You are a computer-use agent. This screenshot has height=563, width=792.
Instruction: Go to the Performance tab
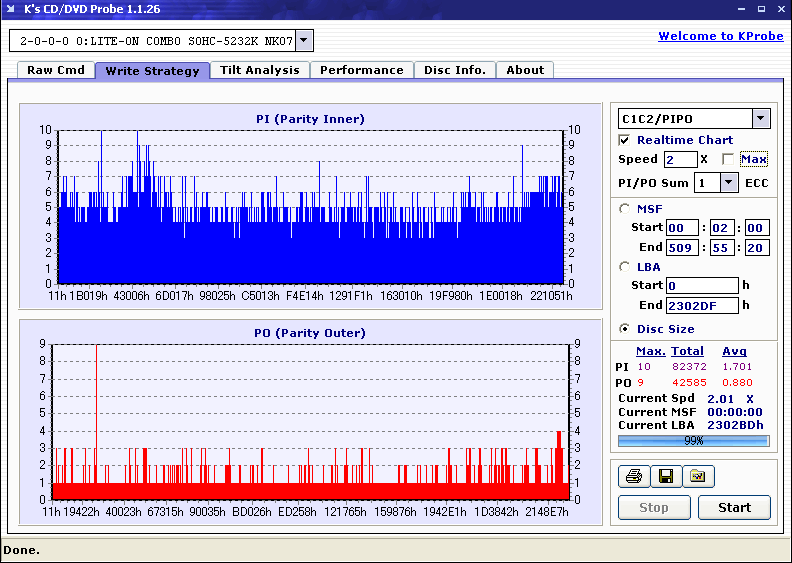click(362, 70)
